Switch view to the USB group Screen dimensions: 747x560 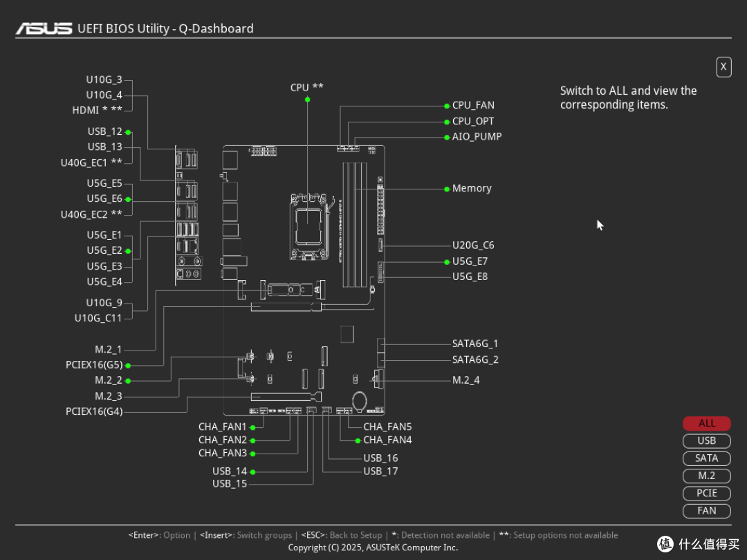pyautogui.click(x=706, y=441)
